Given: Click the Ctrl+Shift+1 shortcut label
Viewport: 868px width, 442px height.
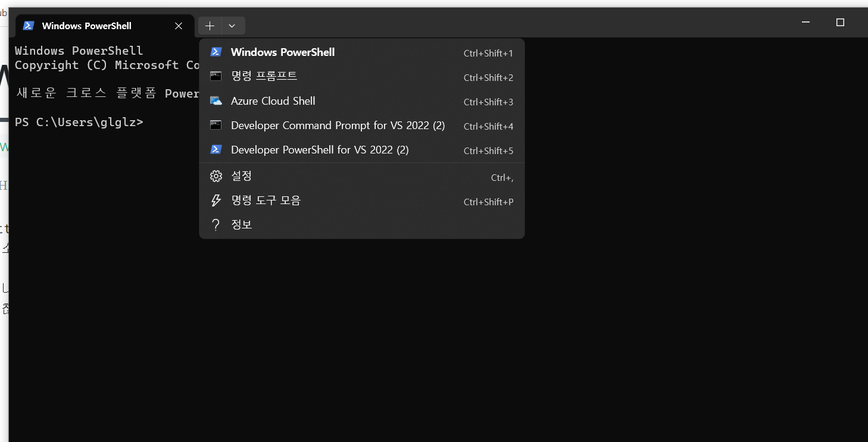Looking at the screenshot, I should click(x=488, y=53).
